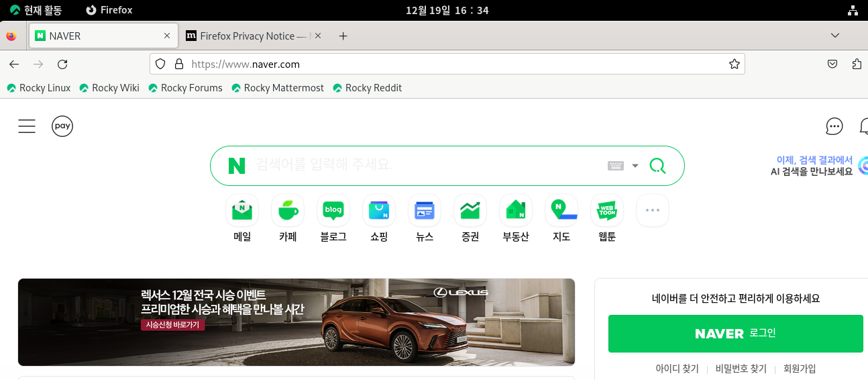Image resolution: width=868 pixels, height=380 pixels.
Task: Open the Rocky Forums bookmark
Action: pos(186,88)
